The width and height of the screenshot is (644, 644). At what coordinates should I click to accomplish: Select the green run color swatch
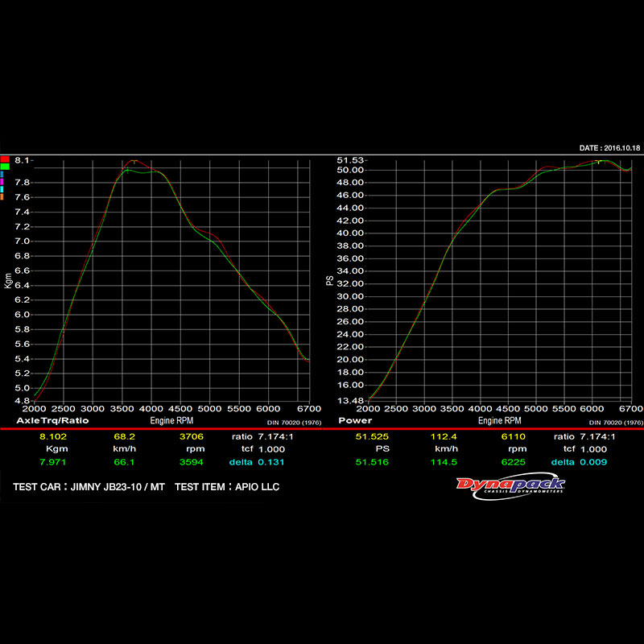[5, 167]
